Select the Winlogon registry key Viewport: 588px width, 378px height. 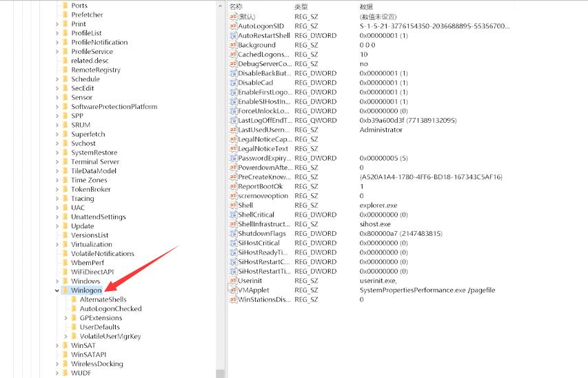click(86, 290)
